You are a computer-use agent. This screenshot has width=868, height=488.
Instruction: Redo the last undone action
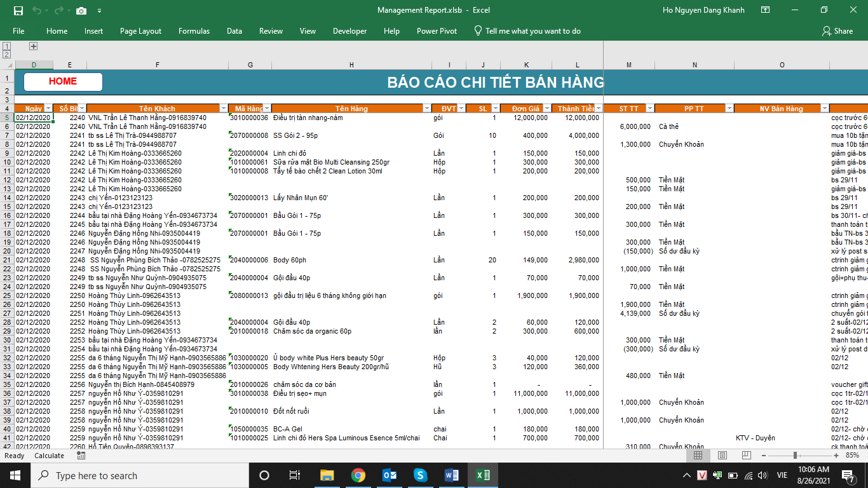(59, 10)
